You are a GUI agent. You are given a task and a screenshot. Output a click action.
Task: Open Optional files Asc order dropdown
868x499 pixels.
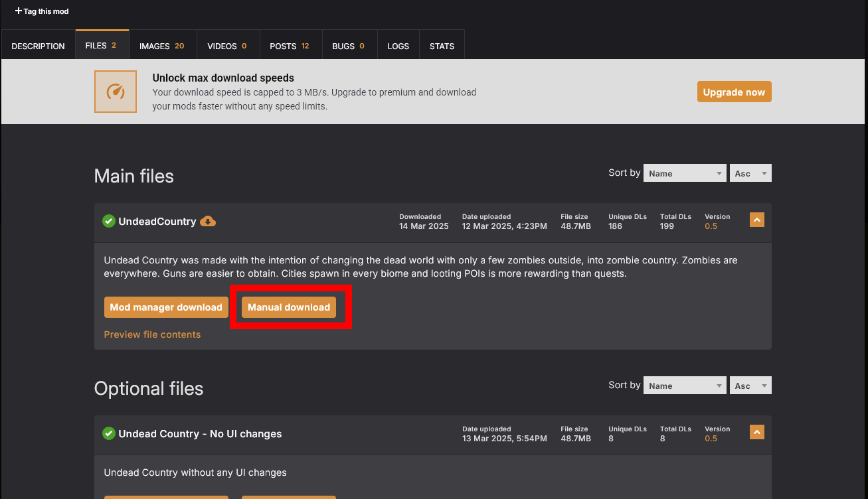click(x=750, y=386)
